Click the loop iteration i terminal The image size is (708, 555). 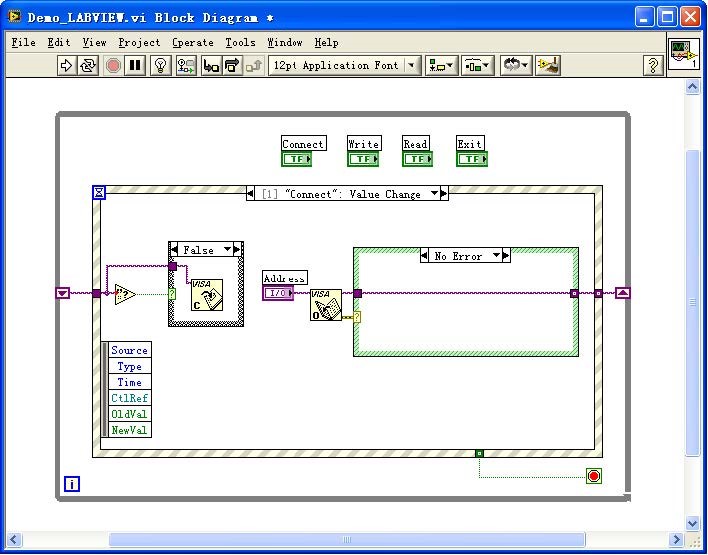(72, 484)
